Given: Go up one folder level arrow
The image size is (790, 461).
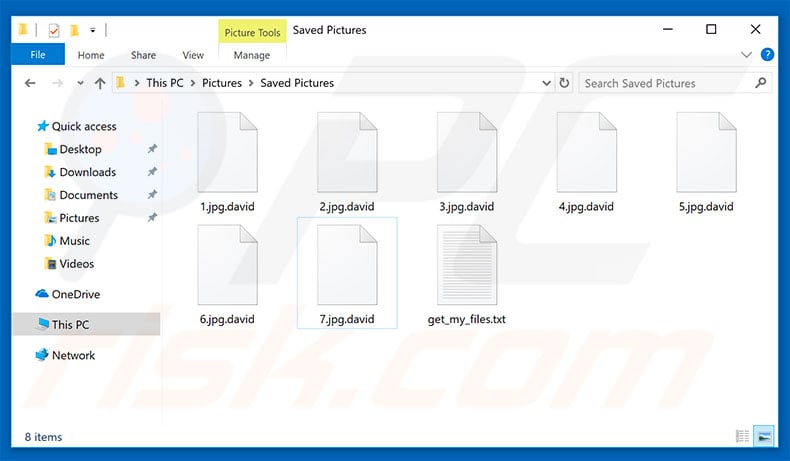Looking at the screenshot, I should [x=100, y=83].
